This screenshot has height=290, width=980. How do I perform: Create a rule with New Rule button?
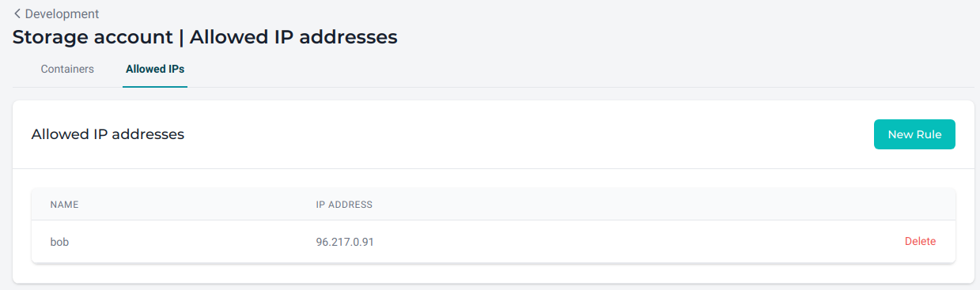pos(914,134)
